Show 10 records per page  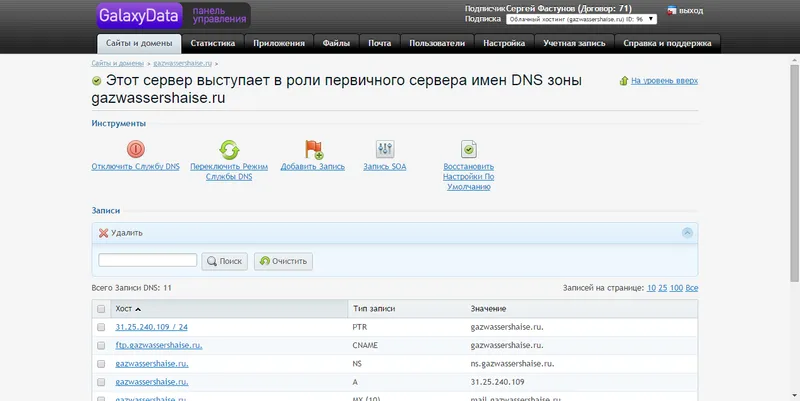651,288
